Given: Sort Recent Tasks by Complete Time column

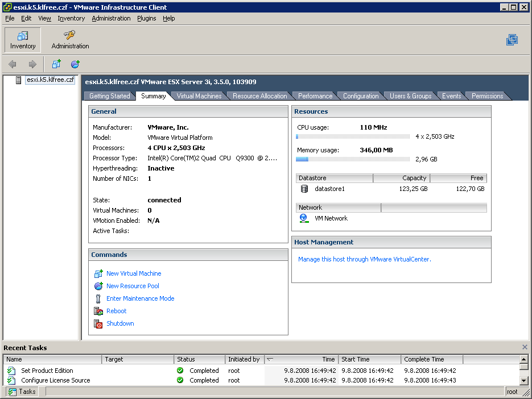Looking at the screenshot, I should click(x=432, y=359).
